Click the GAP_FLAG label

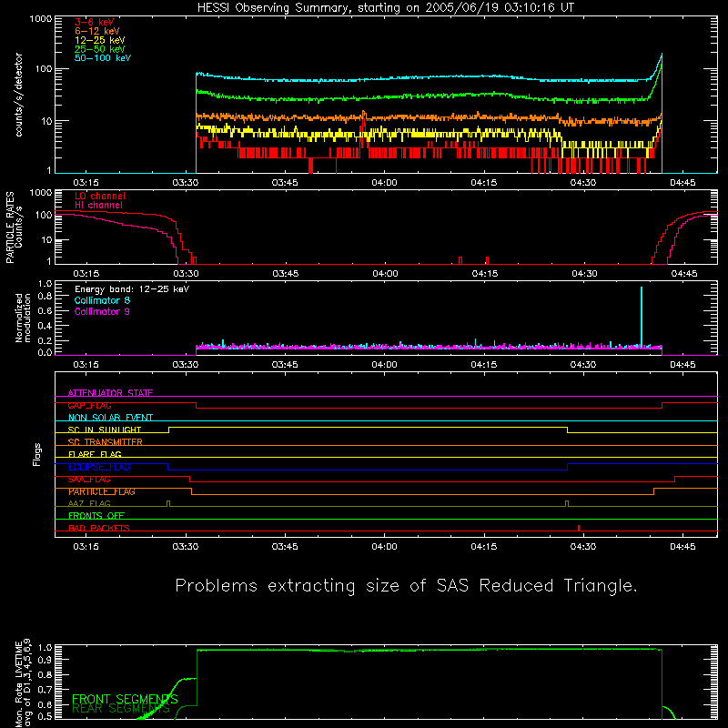pyautogui.click(x=89, y=405)
